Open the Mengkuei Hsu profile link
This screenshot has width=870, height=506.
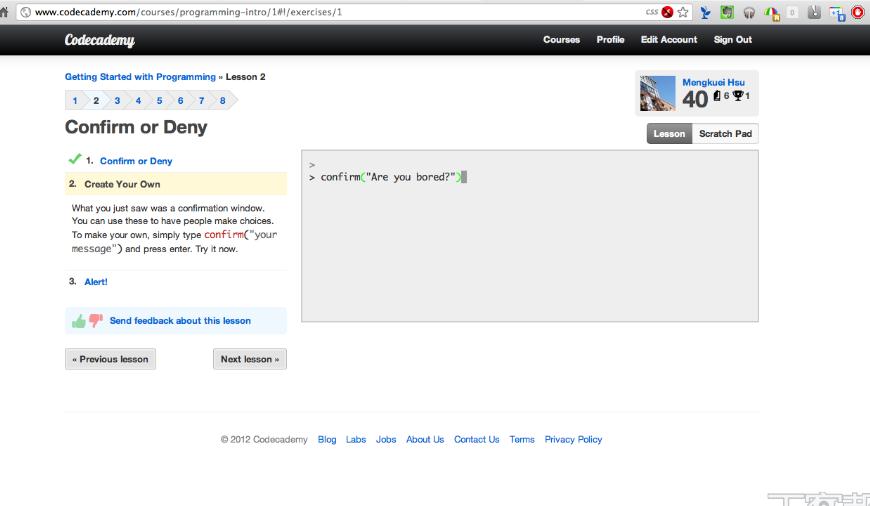pyautogui.click(x=714, y=82)
